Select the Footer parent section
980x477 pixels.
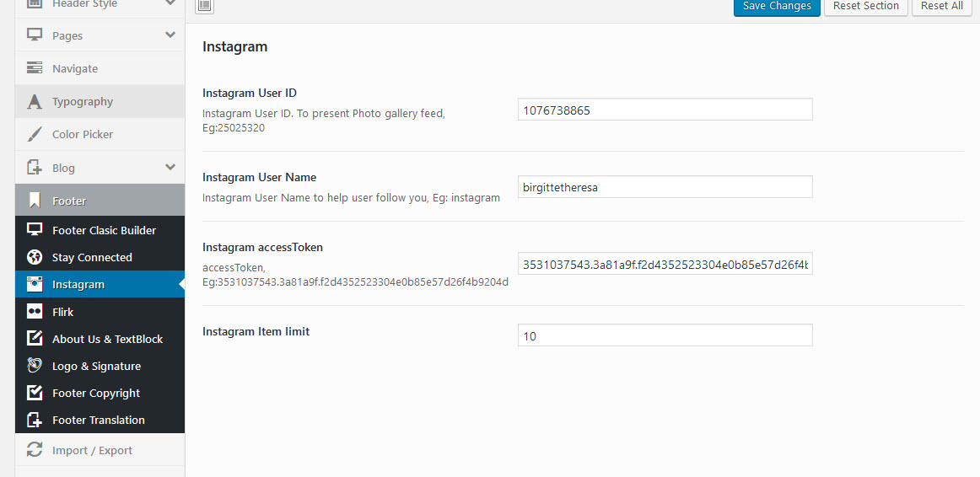100,201
